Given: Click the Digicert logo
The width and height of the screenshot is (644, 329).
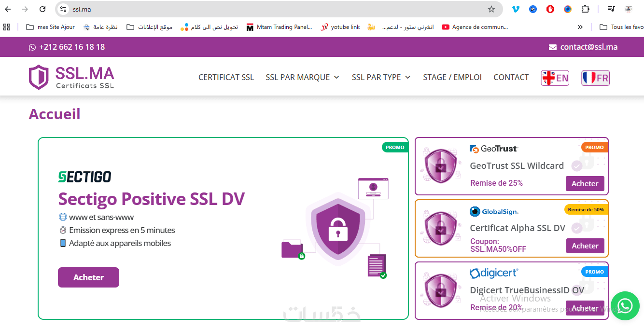Looking at the screenshot, I should (494, 273).
